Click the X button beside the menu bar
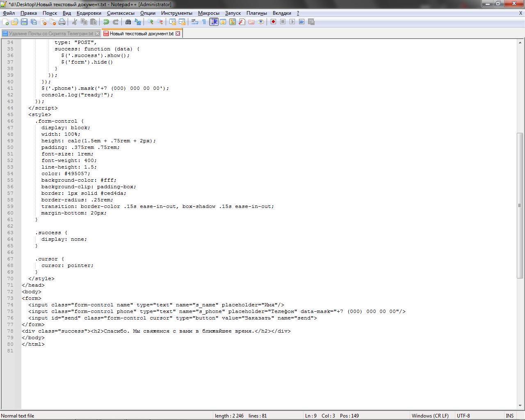 click(521, 13)
